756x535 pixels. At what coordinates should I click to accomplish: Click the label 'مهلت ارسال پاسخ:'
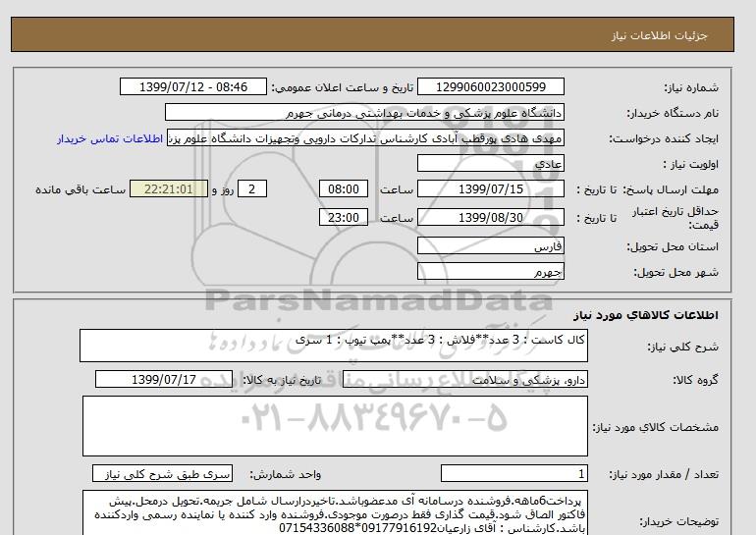pos(671,189)
